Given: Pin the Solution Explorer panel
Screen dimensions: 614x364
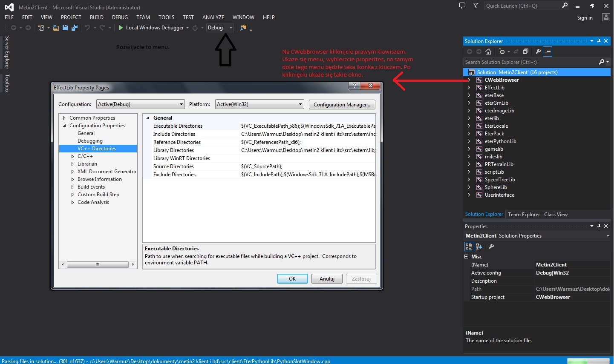Looking at the screenshot, I should pos(599,41).
